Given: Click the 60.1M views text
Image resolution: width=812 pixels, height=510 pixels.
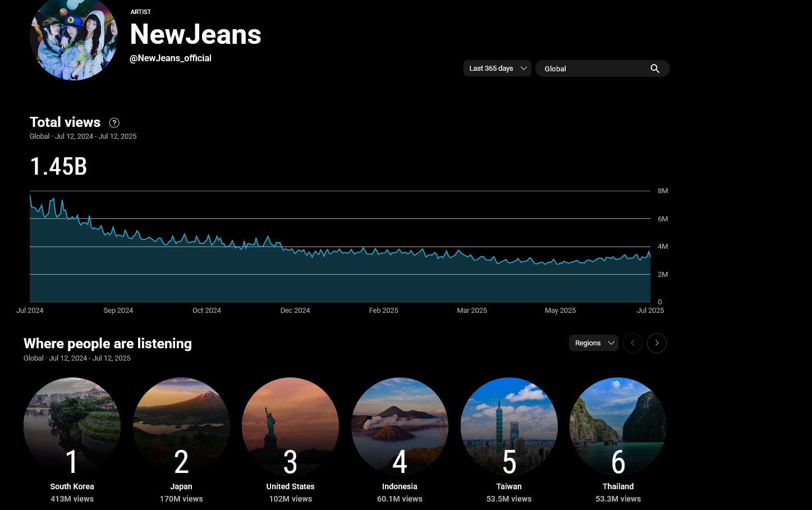Looking at the screenshot, I should point(400,499).
